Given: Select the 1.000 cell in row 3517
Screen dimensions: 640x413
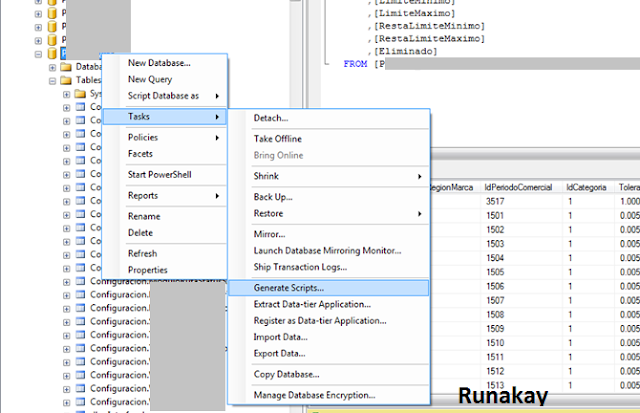Looking at the screenshot, I should [629, 201].
